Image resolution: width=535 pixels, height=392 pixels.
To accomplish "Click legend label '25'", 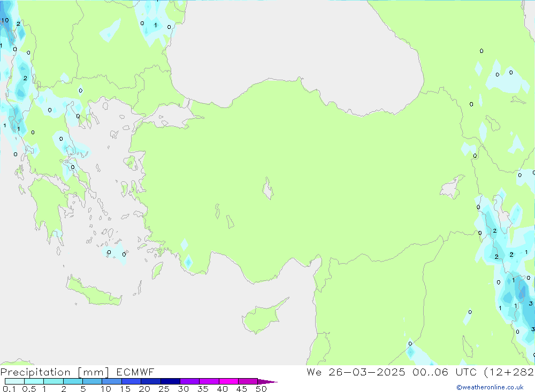I will (164, 389).
